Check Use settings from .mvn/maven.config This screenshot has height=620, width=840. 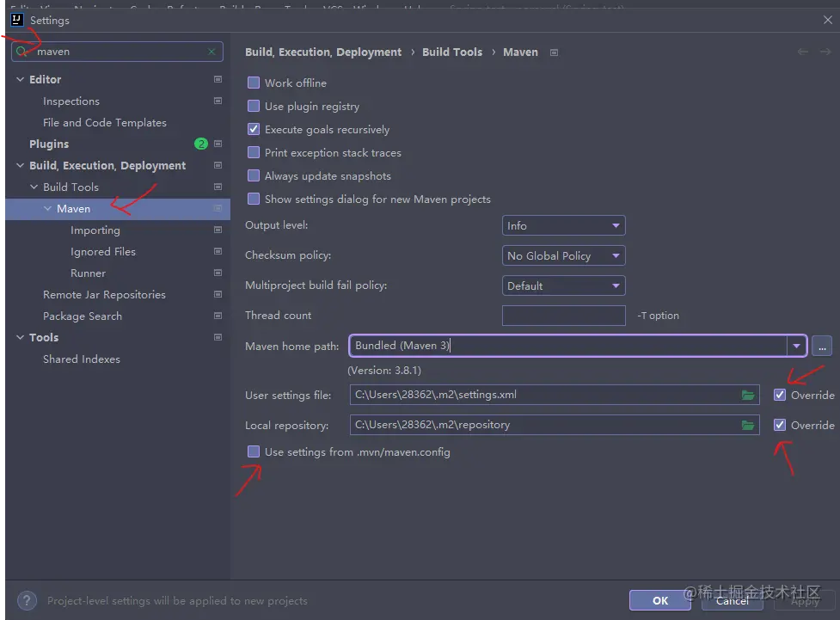click(254, 451)
